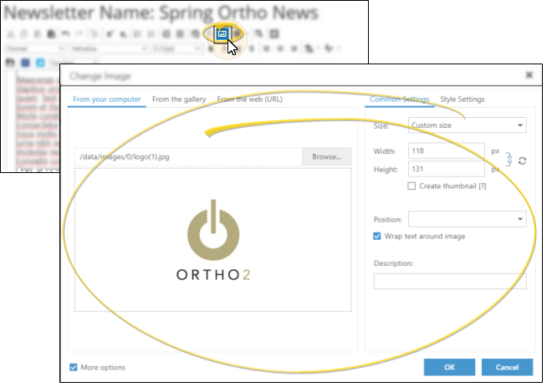The width and height of the screenshot is (552, 392).
Task: Click the Cancel button
Action: (507, 367)
